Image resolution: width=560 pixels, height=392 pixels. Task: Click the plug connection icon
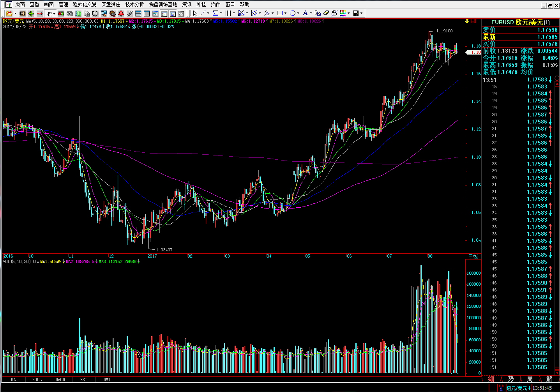(x=129, y=14)
